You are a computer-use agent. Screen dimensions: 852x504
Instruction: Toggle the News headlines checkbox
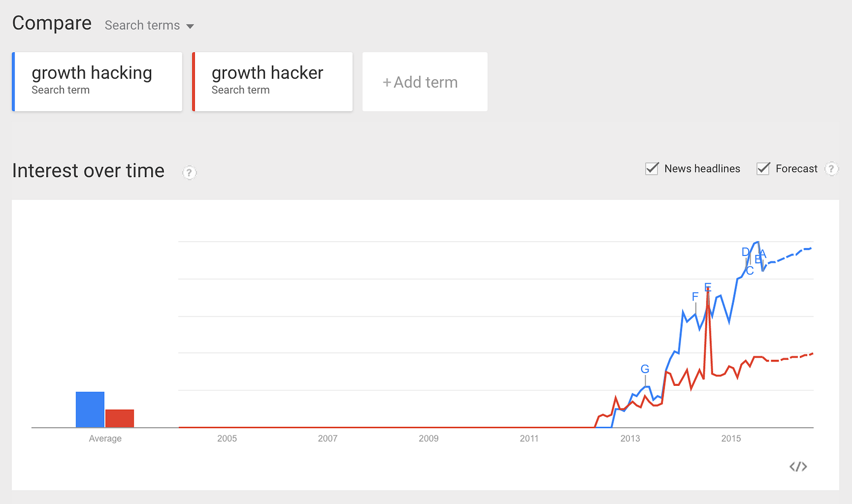(652, 169)
